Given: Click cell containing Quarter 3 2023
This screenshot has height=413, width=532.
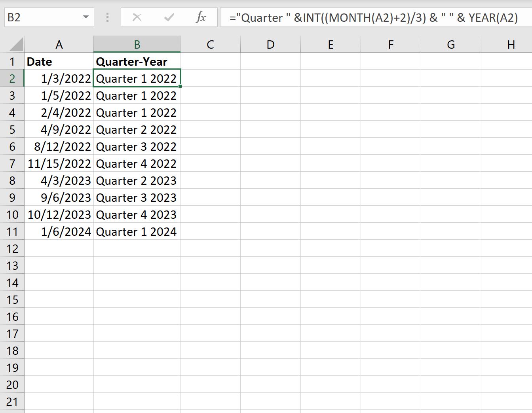Looking at the screenshot, I should click(x=137, y=197).
